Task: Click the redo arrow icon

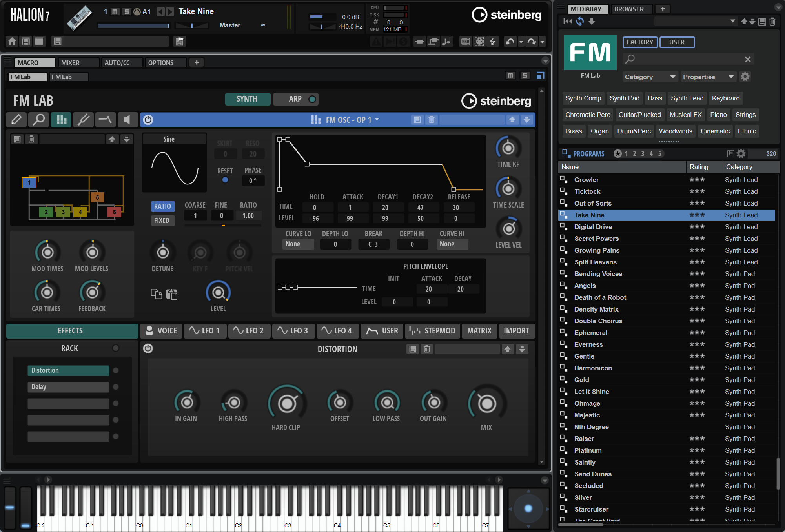Action: (532, 41)
